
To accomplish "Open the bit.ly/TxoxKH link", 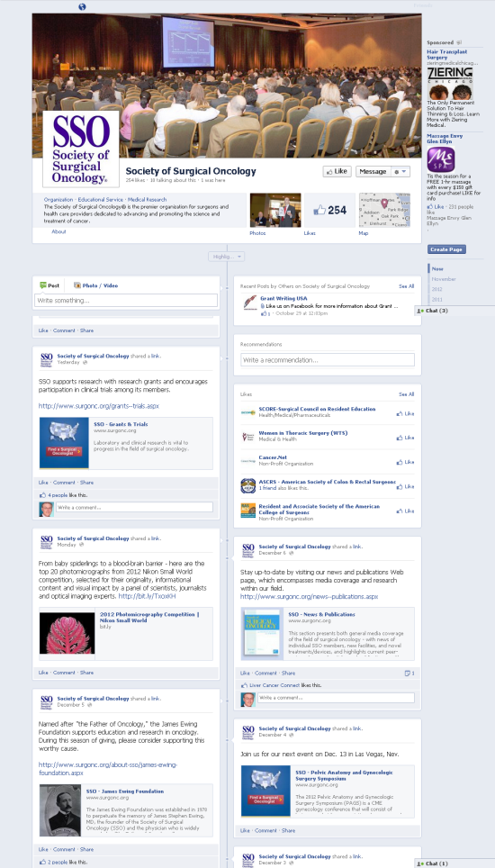I will (147, 596).
